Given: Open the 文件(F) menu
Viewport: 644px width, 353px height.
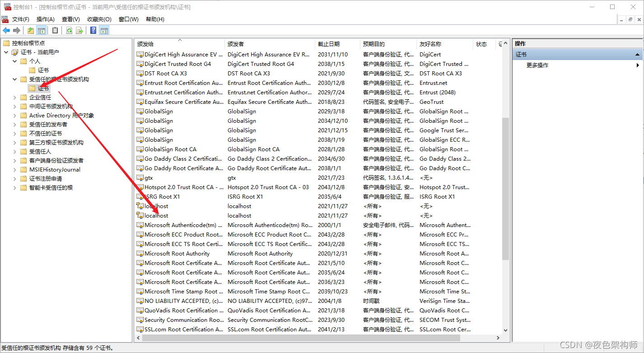Looking at the screenshot, I should pos(21,19).
